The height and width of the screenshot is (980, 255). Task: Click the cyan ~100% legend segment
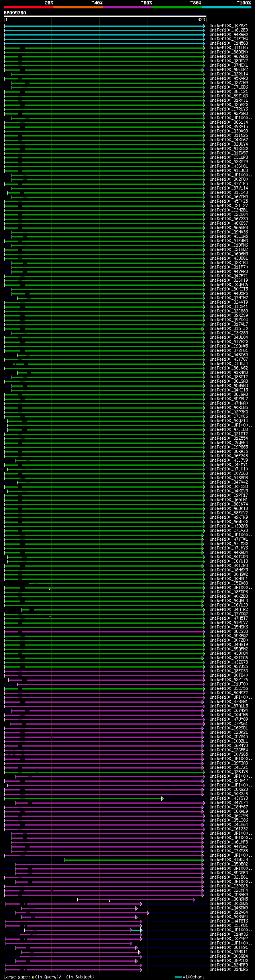[226, 7]
